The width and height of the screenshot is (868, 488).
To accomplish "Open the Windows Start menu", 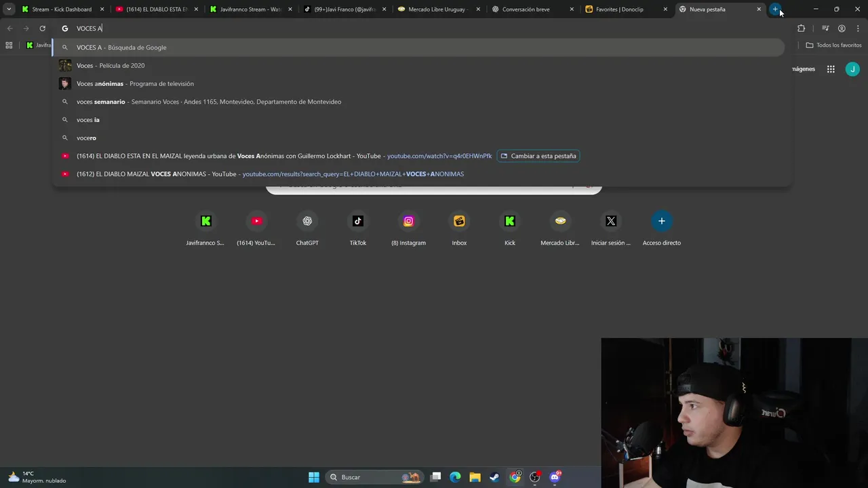I will click(x=314, y=477).
